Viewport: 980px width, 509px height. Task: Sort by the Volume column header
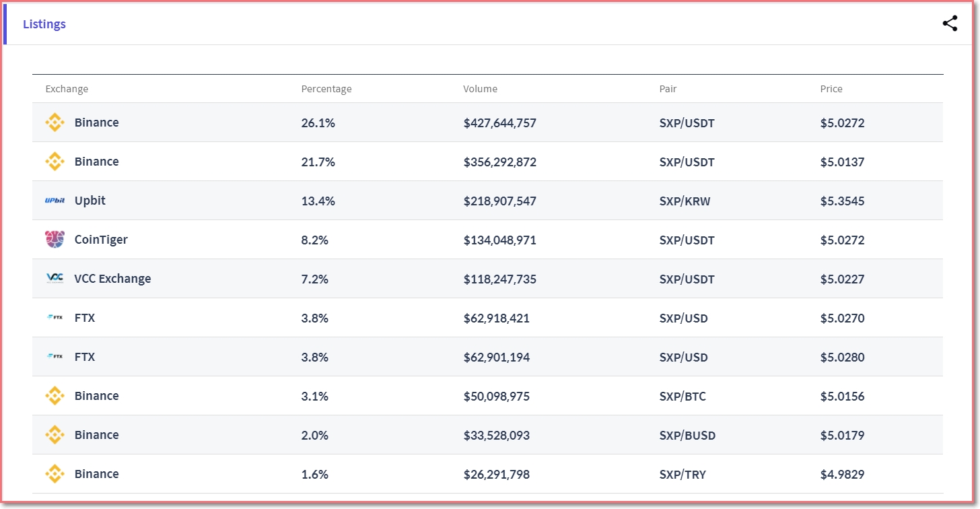[480, 89]
